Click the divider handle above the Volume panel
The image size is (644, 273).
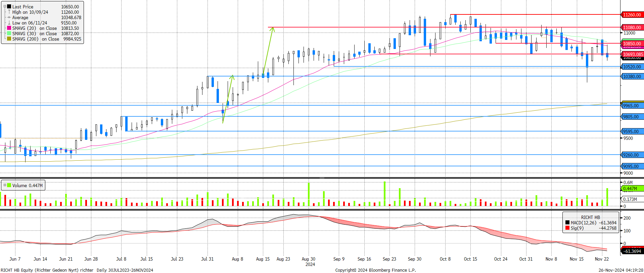pyautogui.click(x=322, y=178)
